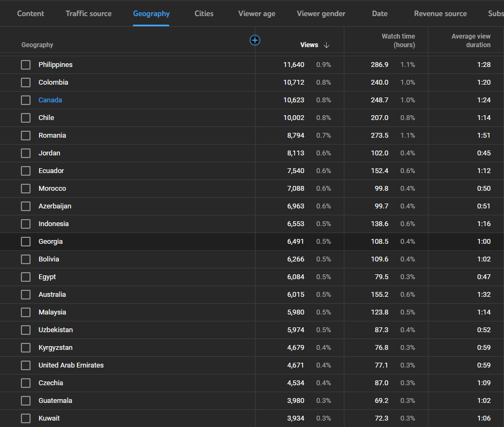Viewport: 504px width, 427px height.
Task: Open the Revenue source tab
Action: coord(440,13)
